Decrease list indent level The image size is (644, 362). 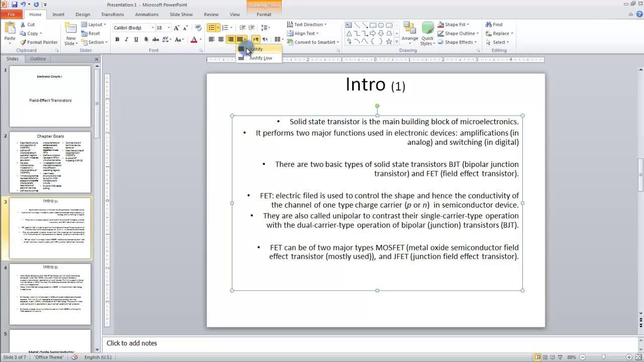click(x=243, y=28)
